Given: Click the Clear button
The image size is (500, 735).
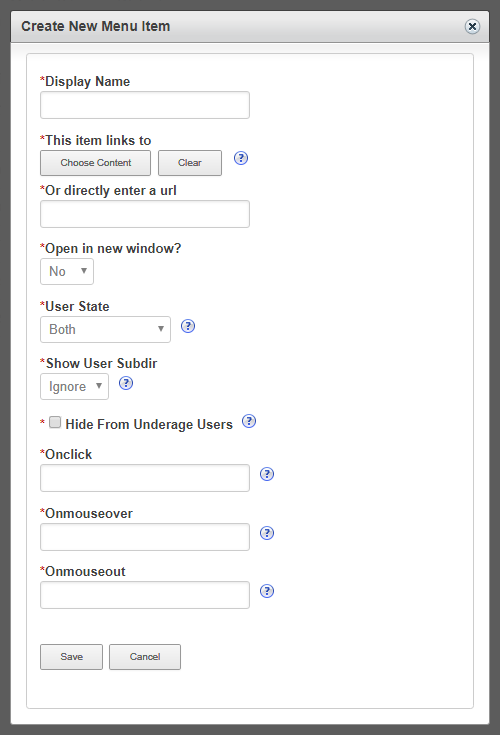Looking at the screenshot, I should click(x=190, y=163).
